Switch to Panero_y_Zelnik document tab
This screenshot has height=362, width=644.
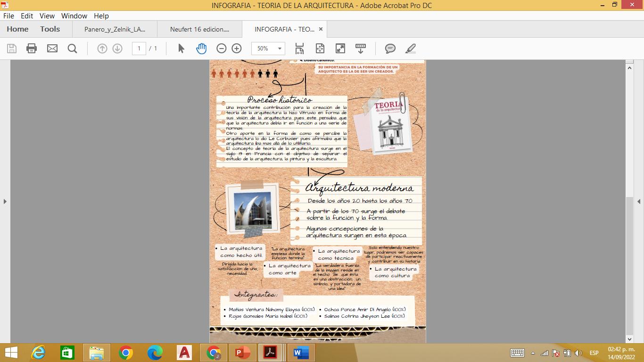click(x=115, y=29)
